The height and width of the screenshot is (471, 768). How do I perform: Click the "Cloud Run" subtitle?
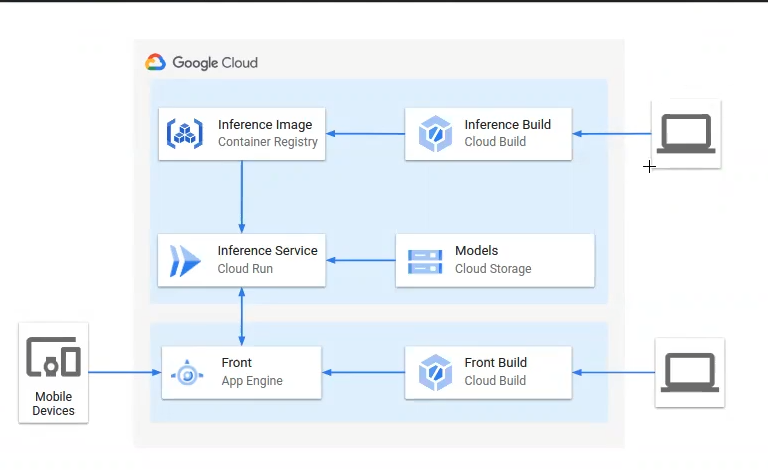(245, 268)
